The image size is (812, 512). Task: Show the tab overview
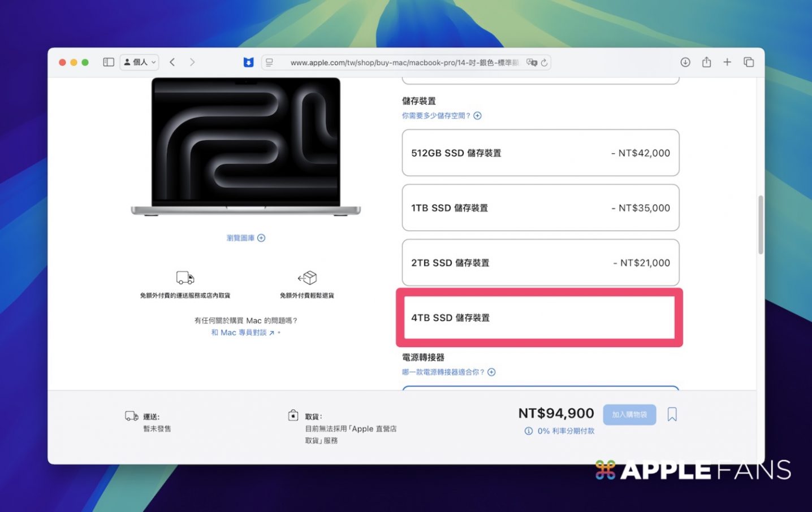(749, 62)
